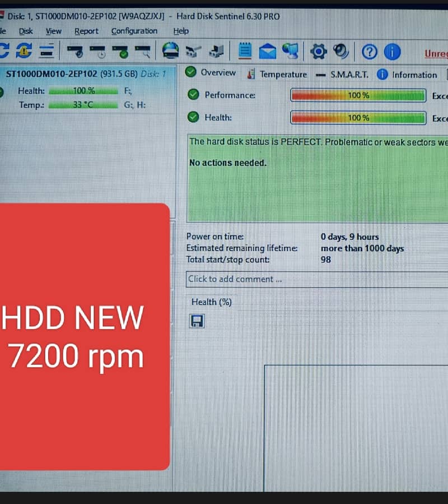Click the computer with arrow toolbar icon
The image size is (448, 504).
point(217,51)
